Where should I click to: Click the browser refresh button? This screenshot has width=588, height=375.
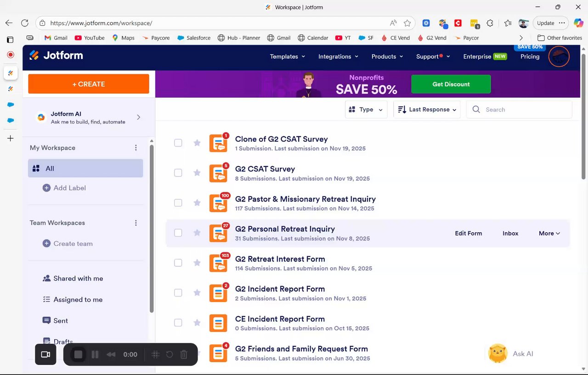pos(25,23)
